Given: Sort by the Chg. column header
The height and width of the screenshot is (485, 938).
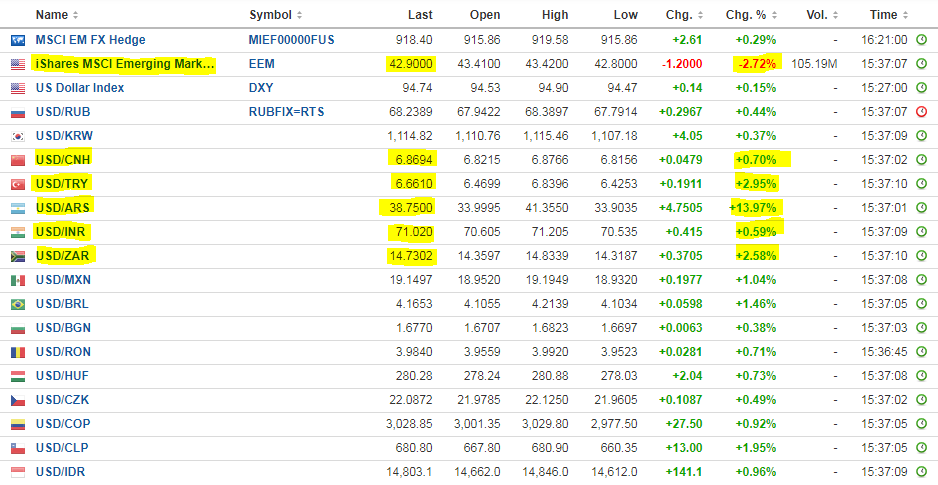Looking at the screenshot, I should pyautogui.click(x=684, y=15).
